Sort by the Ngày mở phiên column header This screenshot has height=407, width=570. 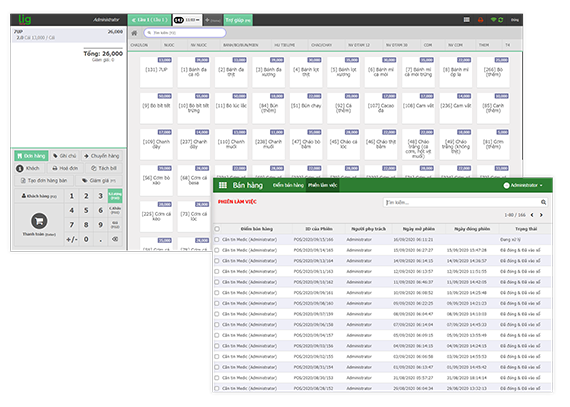coord(418,229)
